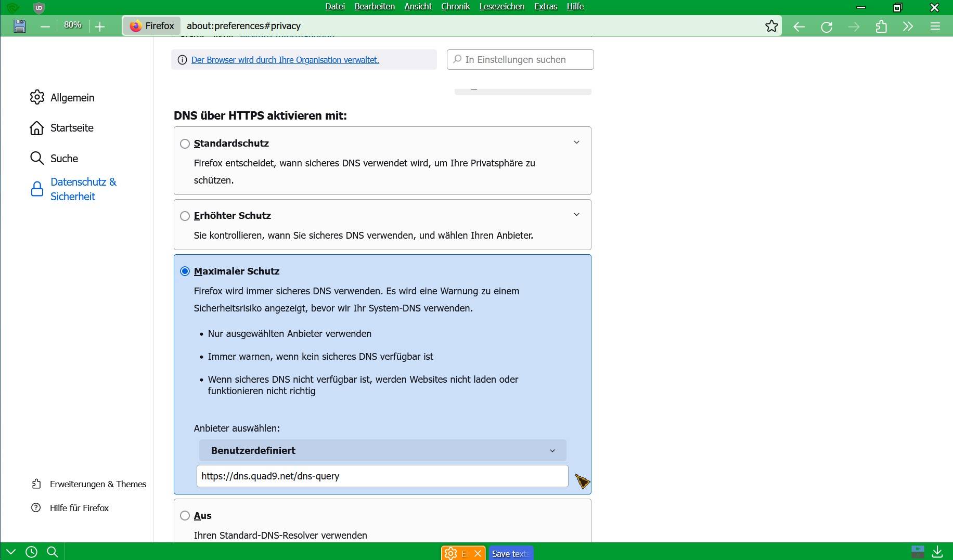Click the save floppy disk icon
This screenshot has height=560, width=953.
click(20, 26)
